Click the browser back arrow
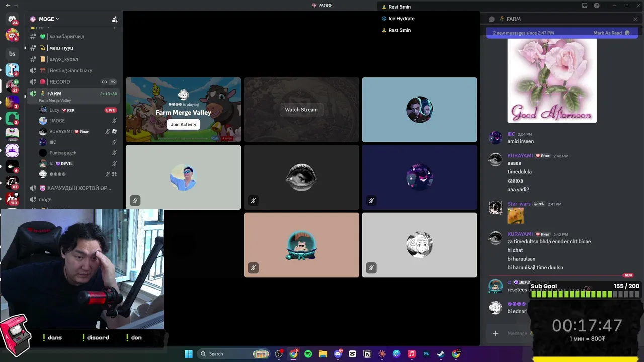644x362 pixels. pos(8,6)
